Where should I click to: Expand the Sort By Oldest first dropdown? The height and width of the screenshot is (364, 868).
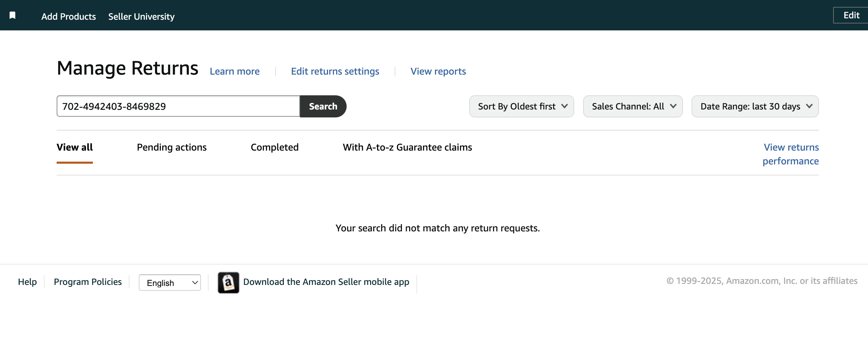click(521, 106)
